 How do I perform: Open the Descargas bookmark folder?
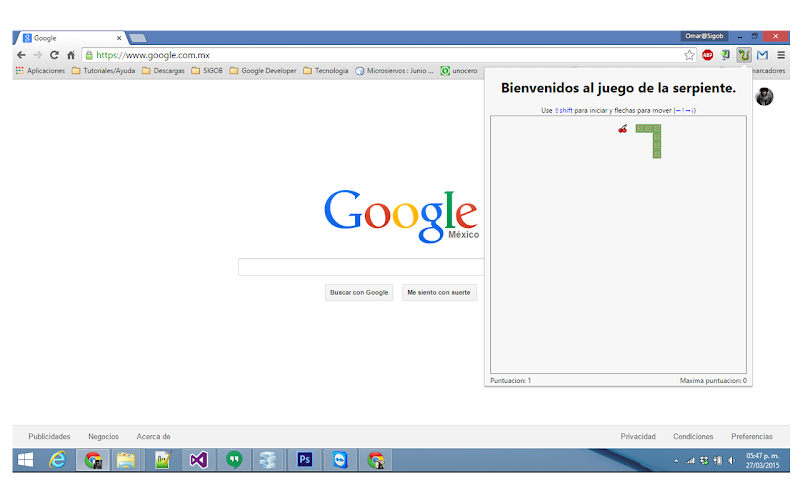tap(163, 71)
